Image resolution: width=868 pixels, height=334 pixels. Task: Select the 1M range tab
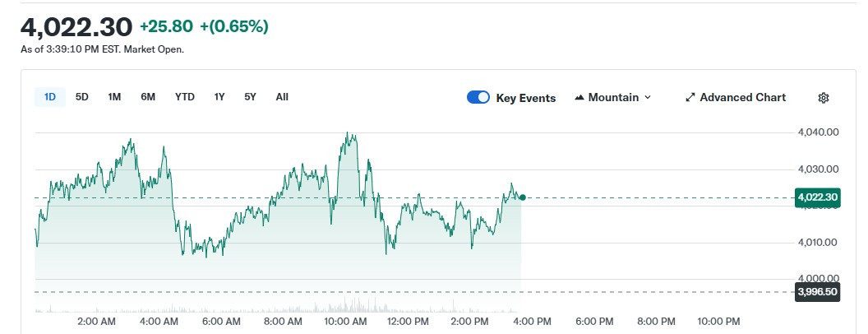pyautogui.click(x=114, y=97)
